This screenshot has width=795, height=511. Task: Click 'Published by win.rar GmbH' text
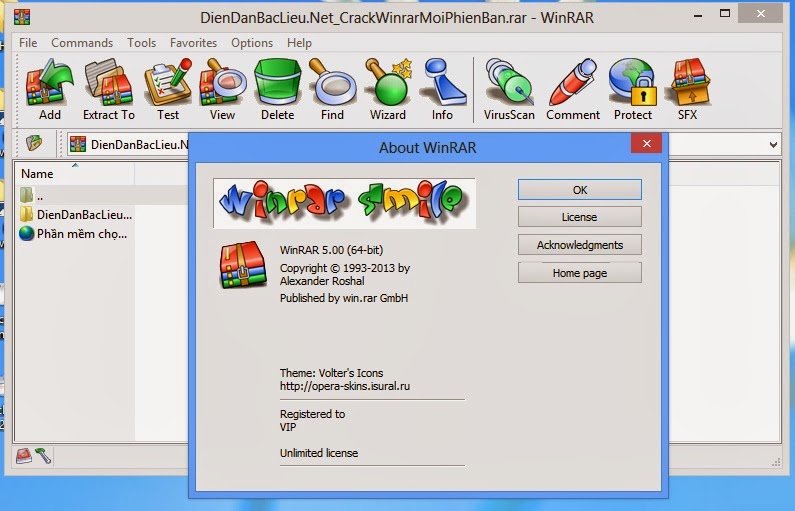tap(344, 298)
